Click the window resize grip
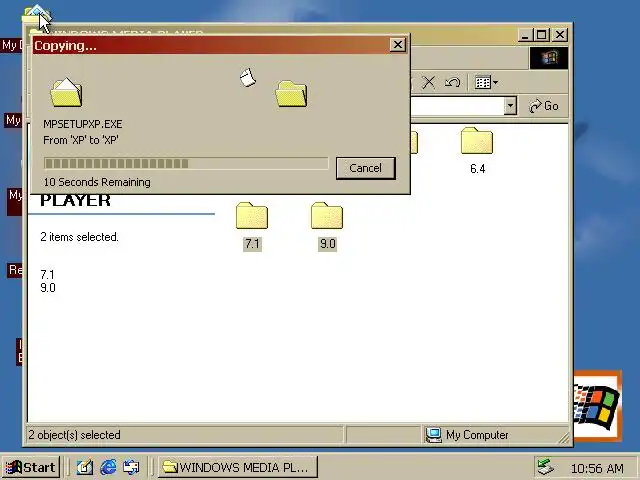 tap(563, 438)
